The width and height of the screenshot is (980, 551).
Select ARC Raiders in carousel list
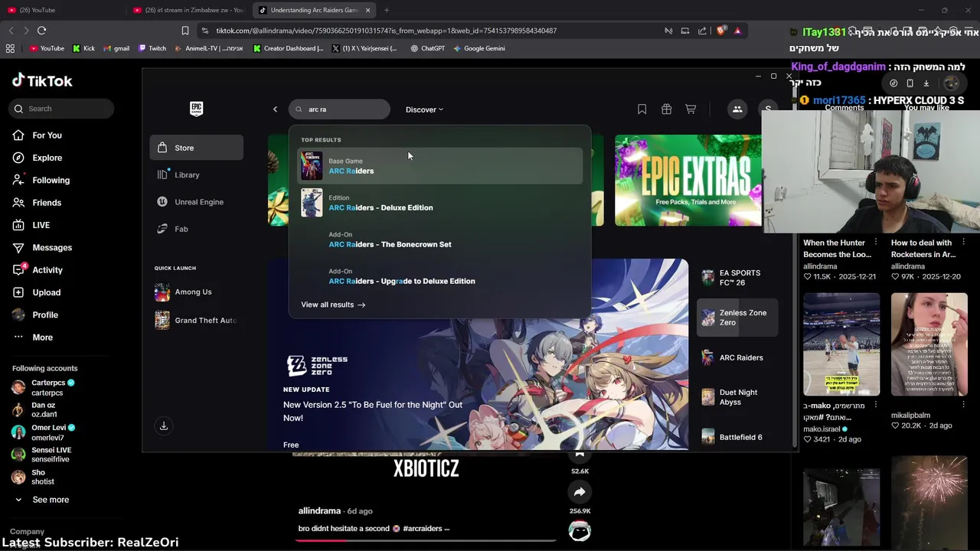[x=737, y=357]
